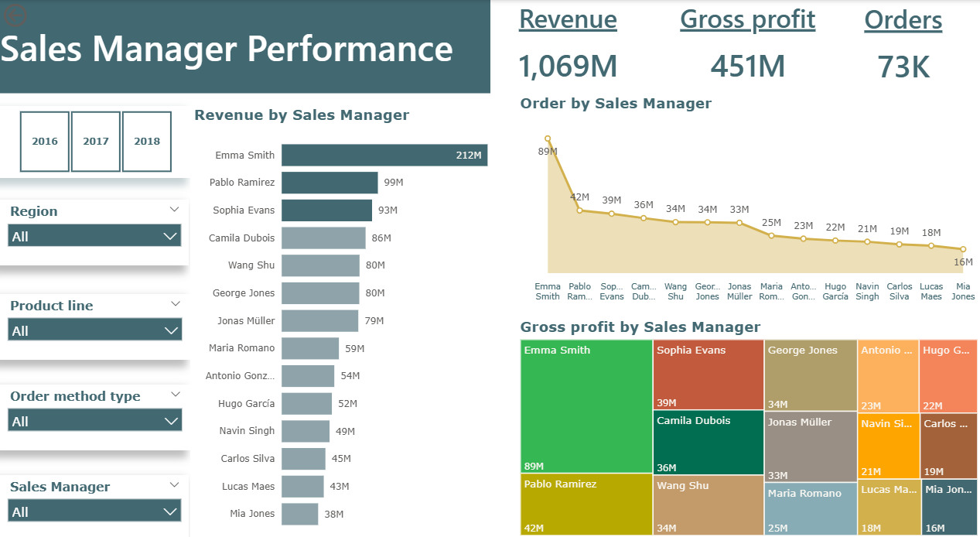Click the back arrow icon
Image resolution: width=980 pixels, height=537 pixels.
[x=15, y=15]
